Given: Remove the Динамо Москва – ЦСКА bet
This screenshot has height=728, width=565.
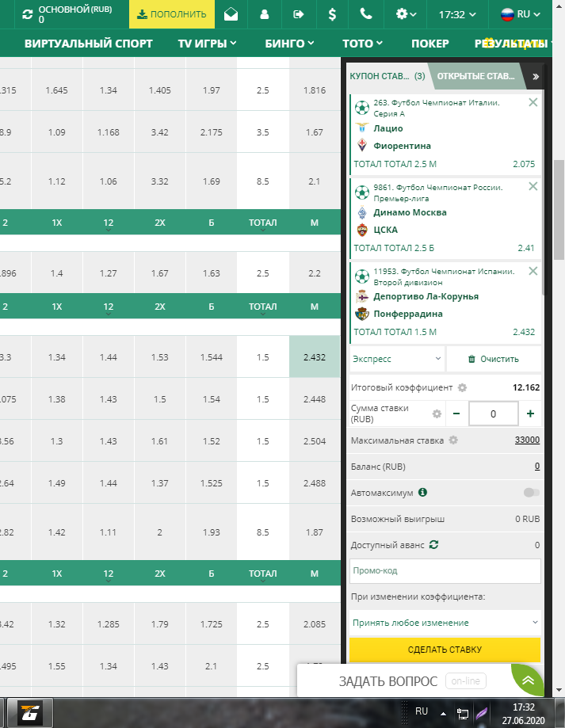Looking at the screenshot, I should 533,186.
